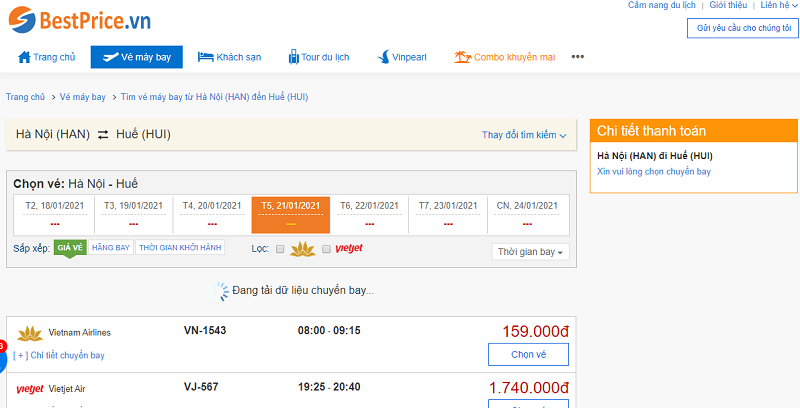800x408 pixels.
Task: Click flight number VJ-567
Action: point(201,387)
